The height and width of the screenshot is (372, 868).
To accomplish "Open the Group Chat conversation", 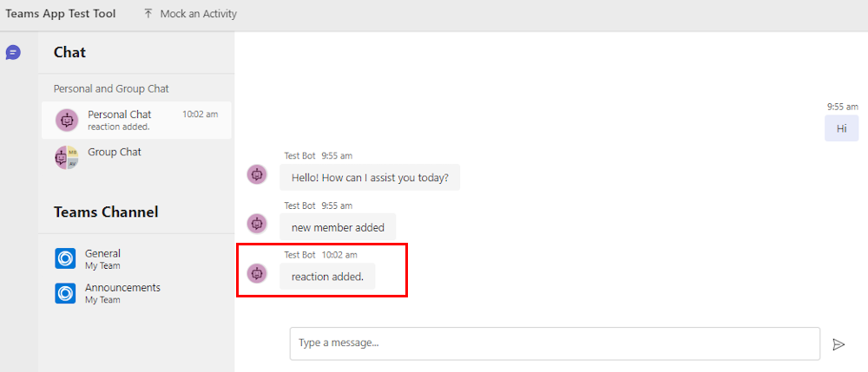I will click(x=136, y=158).
